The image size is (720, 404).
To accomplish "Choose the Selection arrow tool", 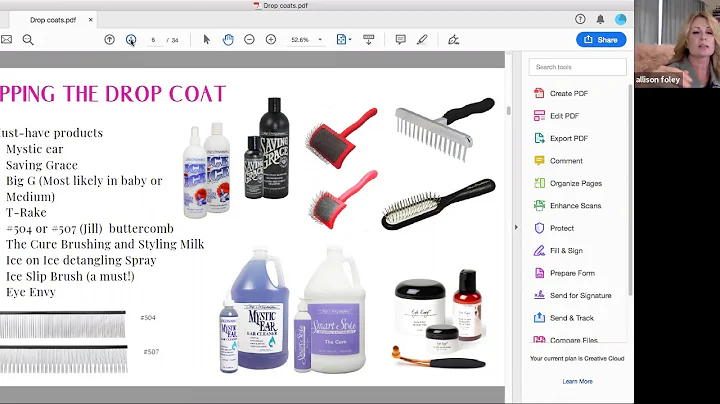I will click(x=207, y=40).
